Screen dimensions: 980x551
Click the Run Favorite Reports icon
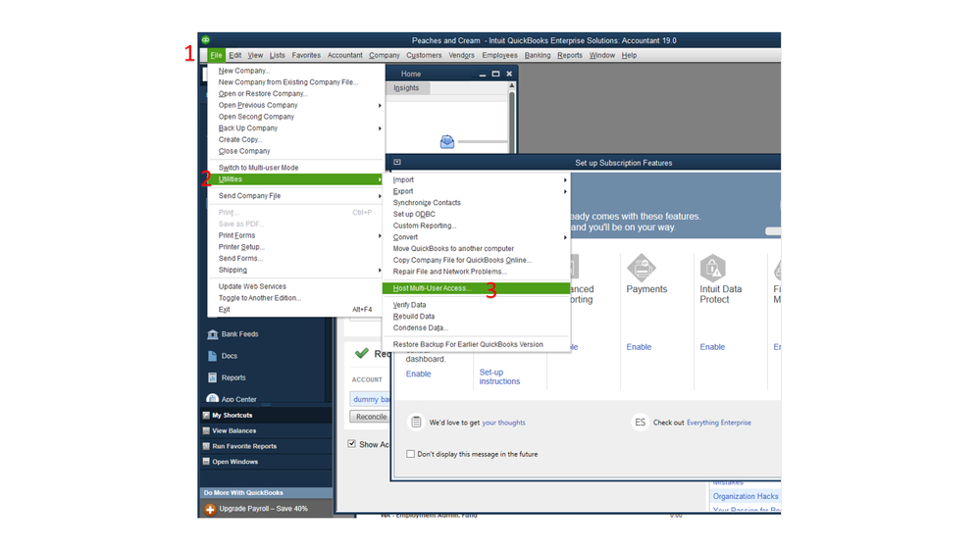pyautogui.click(x=206, y=446)
